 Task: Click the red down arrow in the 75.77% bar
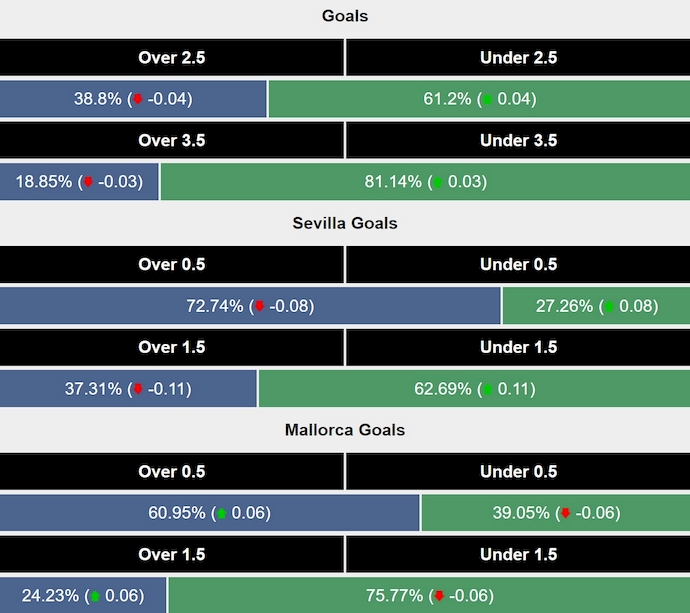pyautogui.click(x=437, y=596)
